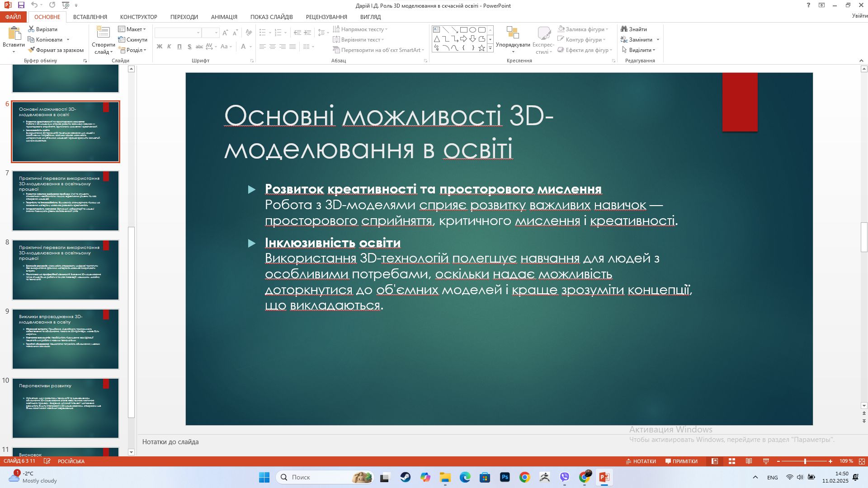Expand Заливка фігури fill options

pos(583,29)
